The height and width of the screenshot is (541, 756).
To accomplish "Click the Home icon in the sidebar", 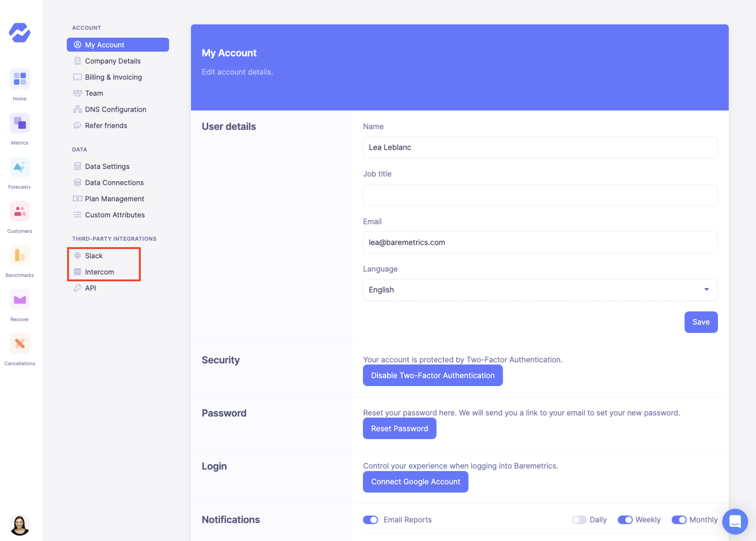I will tap(20, 79).
